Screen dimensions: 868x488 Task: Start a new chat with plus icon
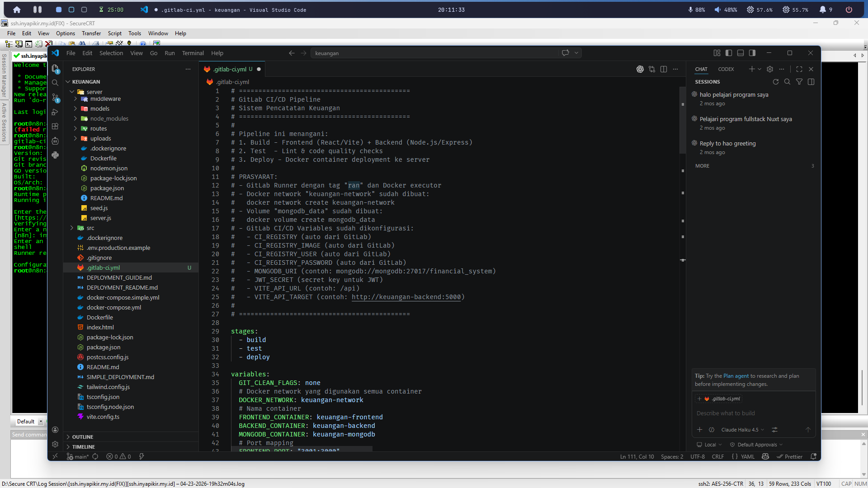(751, 69)
